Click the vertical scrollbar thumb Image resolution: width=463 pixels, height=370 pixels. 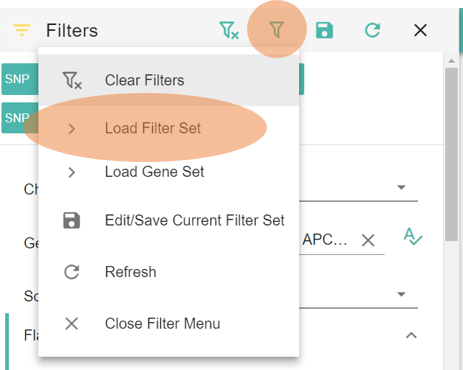coord(452,154)
